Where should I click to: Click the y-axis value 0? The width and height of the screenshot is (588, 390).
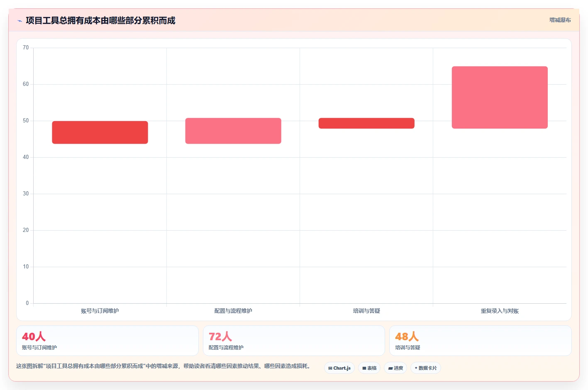(27, 303)
